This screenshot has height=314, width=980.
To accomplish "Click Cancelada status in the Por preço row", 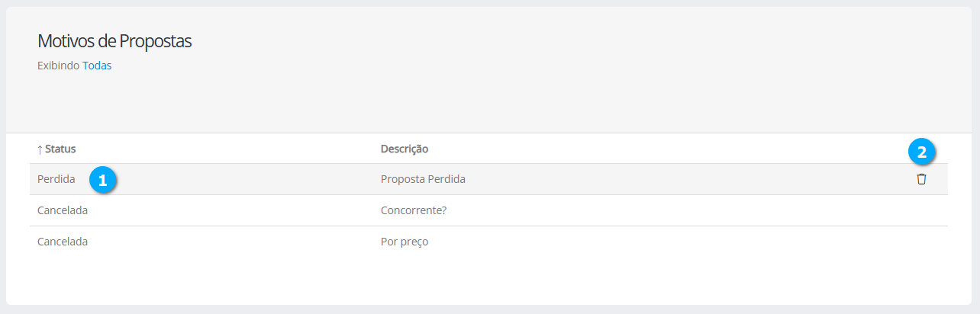I will tap(63, 242).
